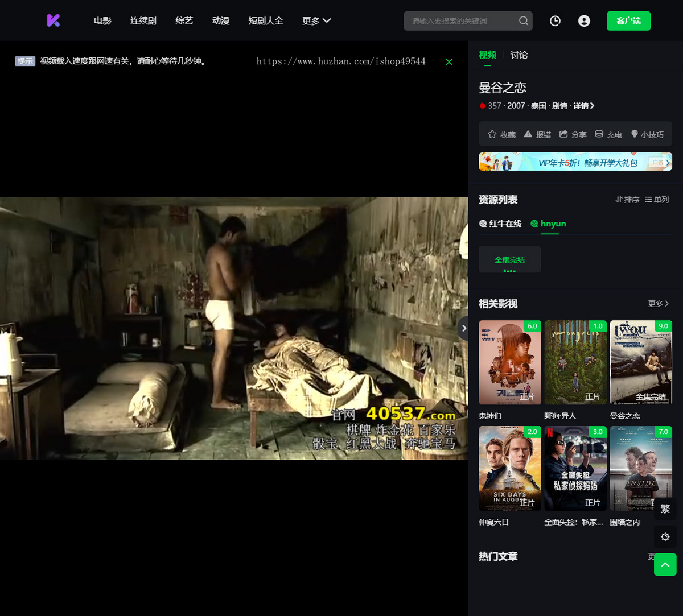
Task: Report an error via 报错 icon
Action: [x=537, y=134]
